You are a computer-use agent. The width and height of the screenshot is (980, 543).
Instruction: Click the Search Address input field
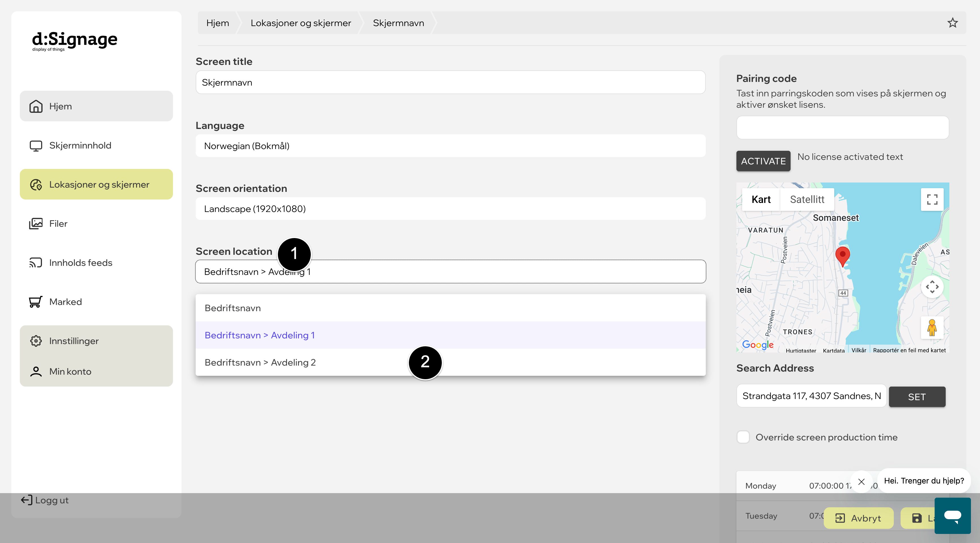point(812,396)
